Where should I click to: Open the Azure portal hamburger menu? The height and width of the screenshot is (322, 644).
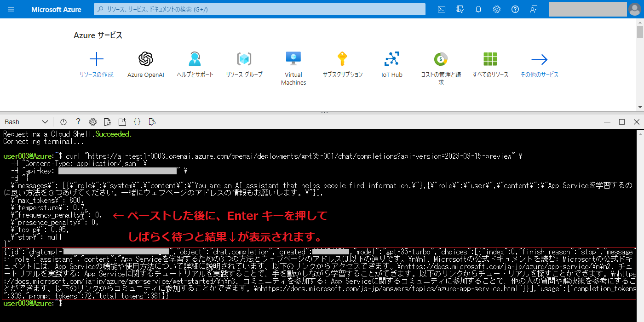(x=11, y=9)
